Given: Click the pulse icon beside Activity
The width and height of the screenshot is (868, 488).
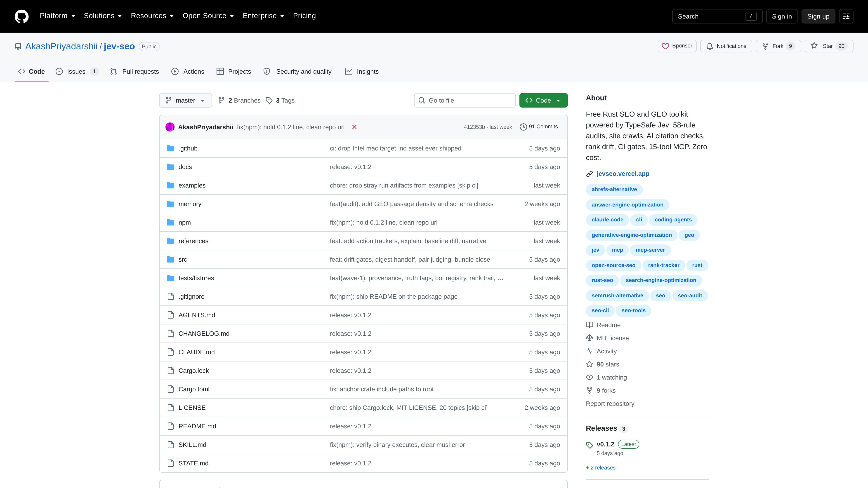Looking at the screenshot, I should click(589, 351).
